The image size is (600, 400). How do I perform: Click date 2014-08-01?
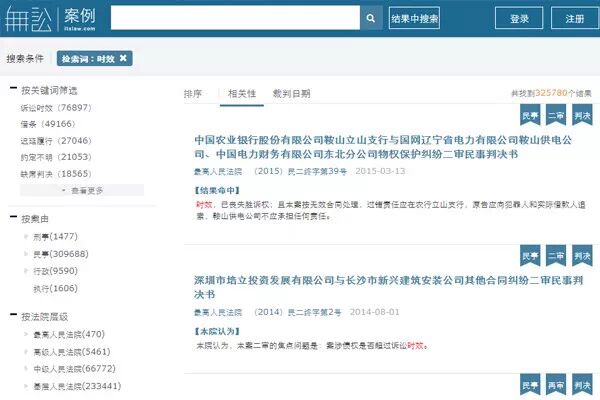click(374, 312)
